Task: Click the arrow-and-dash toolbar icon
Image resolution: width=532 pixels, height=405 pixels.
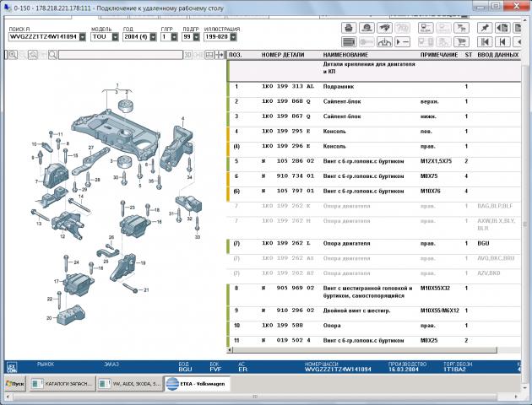Action: (x=403, y=41)
